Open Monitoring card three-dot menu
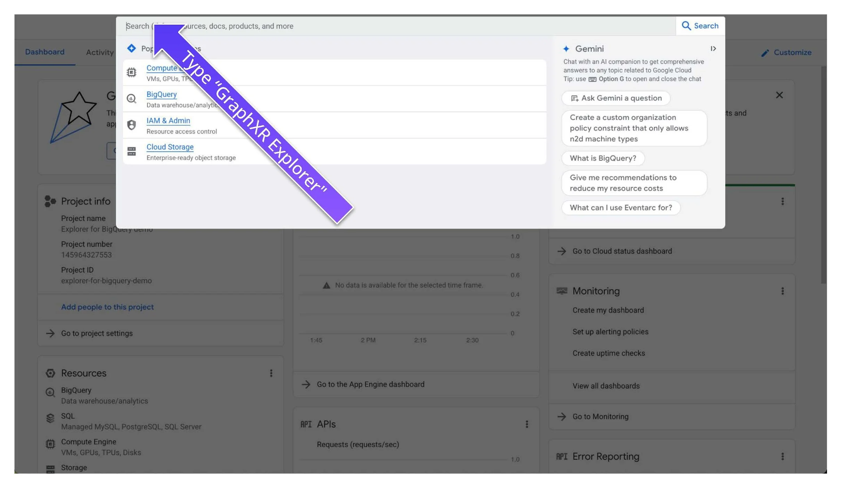The image size is (868, 488). point(782,291)
